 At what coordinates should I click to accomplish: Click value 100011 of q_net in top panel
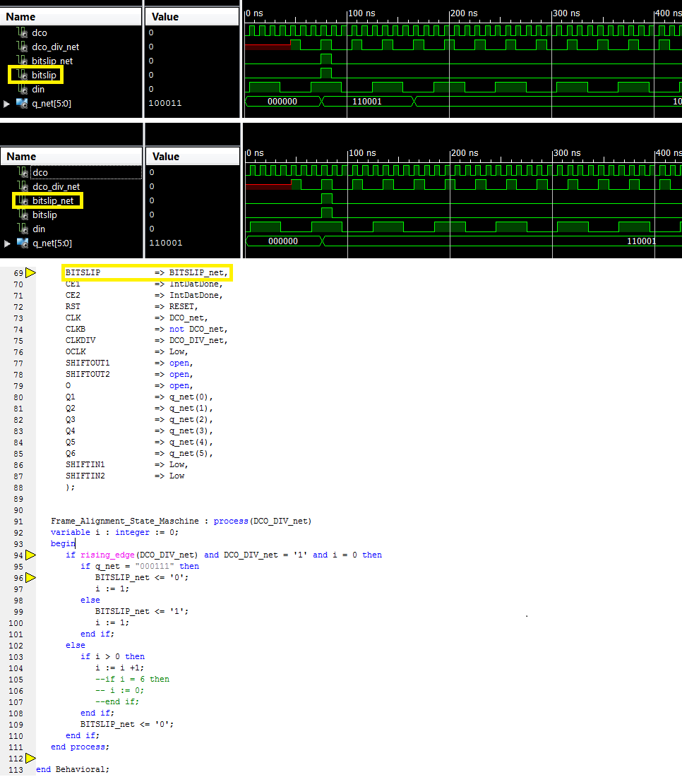(x=165, y=103)
